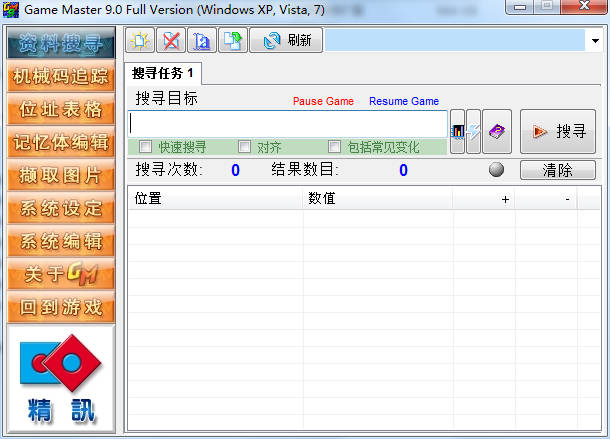The width and height of the screenshot is (610, 439).
Task: Click the rename task icon
Action: (201, 41)
